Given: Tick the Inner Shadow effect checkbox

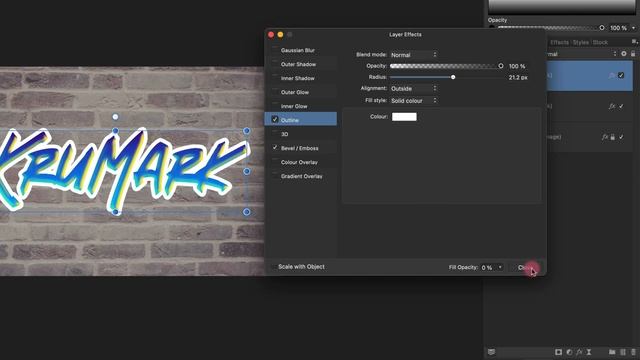Looking at the screenshot, I should [x=275, y=78].
